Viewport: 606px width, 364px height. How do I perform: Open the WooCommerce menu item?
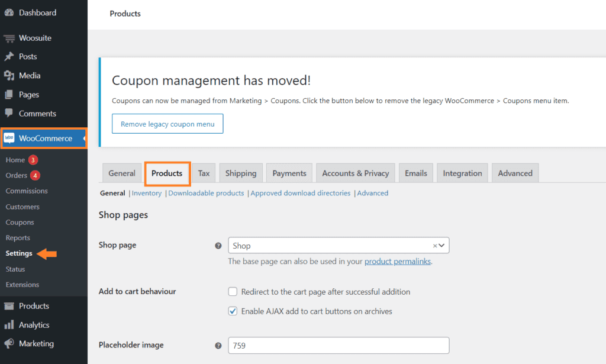[44, 138]
